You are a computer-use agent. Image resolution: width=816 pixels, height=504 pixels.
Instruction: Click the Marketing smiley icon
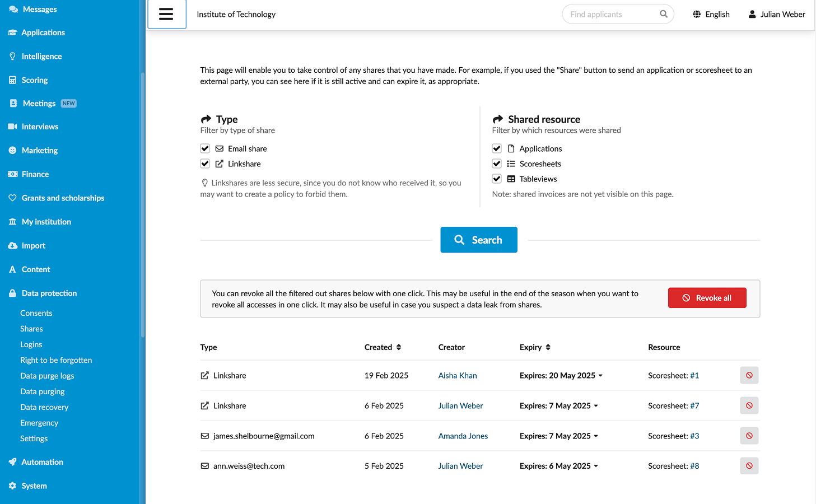[13, 151]
